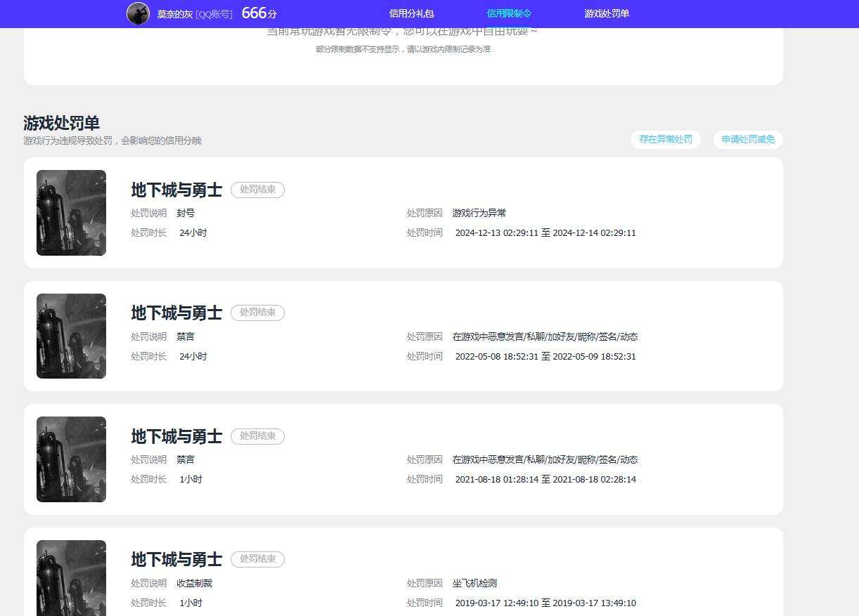The image size is (859, 616).
Task: Open game thumbnail of 2021-08-18 禁言 card
Action: coord(71,459)
